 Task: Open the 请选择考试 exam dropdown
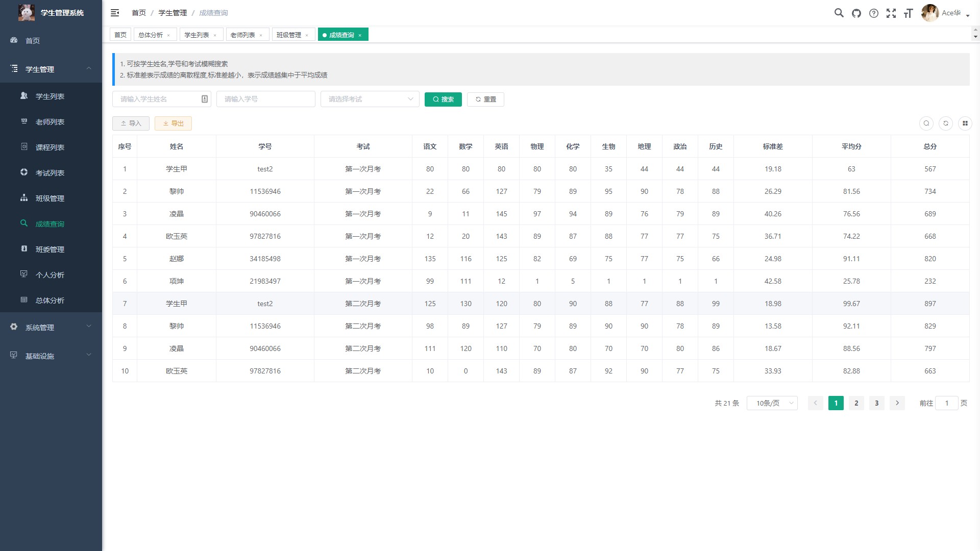370,99
